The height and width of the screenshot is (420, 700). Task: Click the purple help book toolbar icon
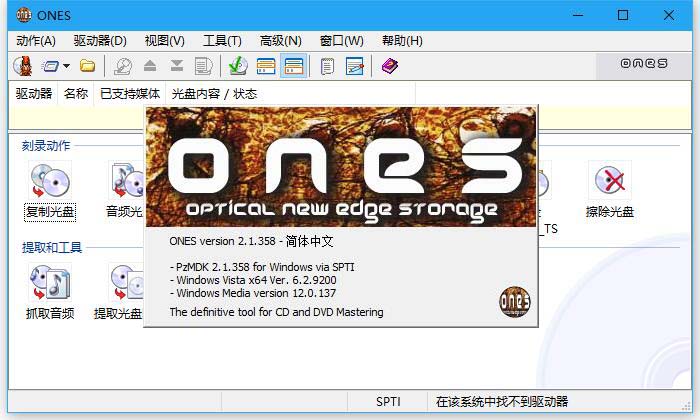pos(389,66)
